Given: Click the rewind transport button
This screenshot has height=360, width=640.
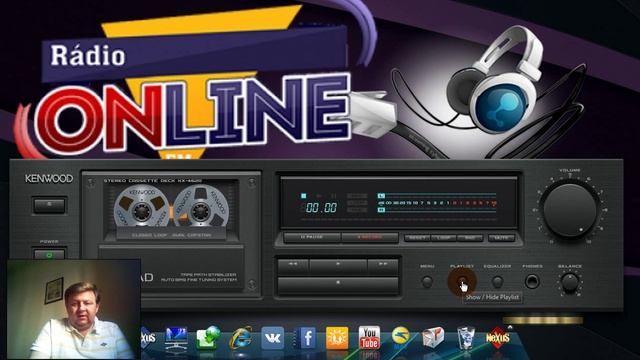Looking at the screenshot, I should (x=293, y=265).
